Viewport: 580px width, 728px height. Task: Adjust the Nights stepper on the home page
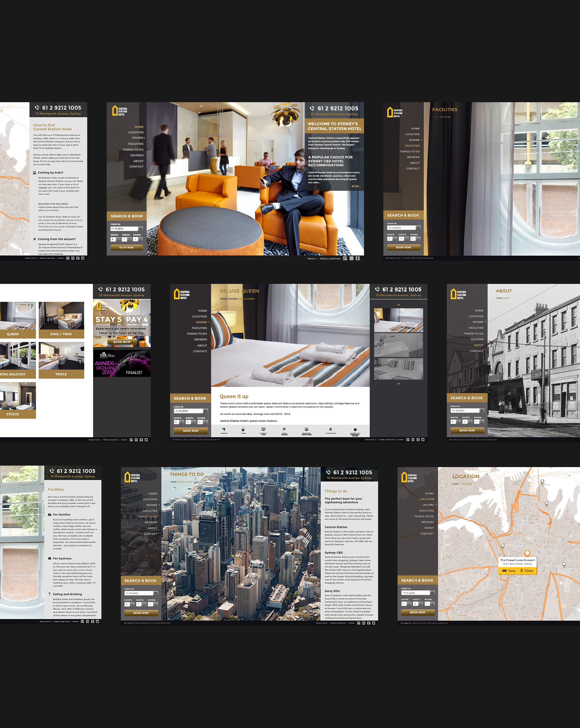pyautogui.click(x=118, y=239)
